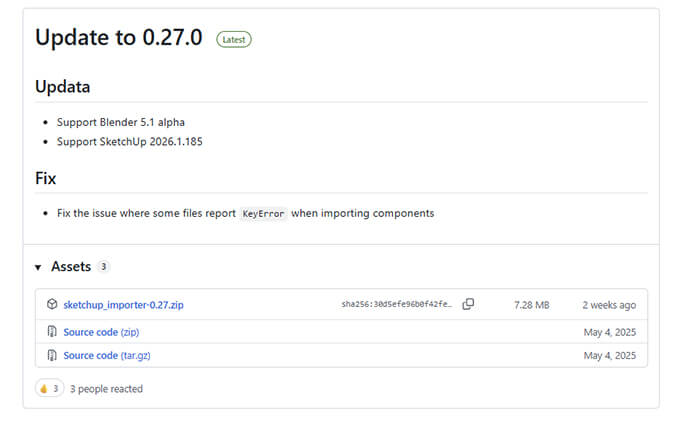The width and height of the screenshot is (680, 425).
Task: Click the May 4, 2025 date for Source code (tar.gz)
Action: [610, 355]
